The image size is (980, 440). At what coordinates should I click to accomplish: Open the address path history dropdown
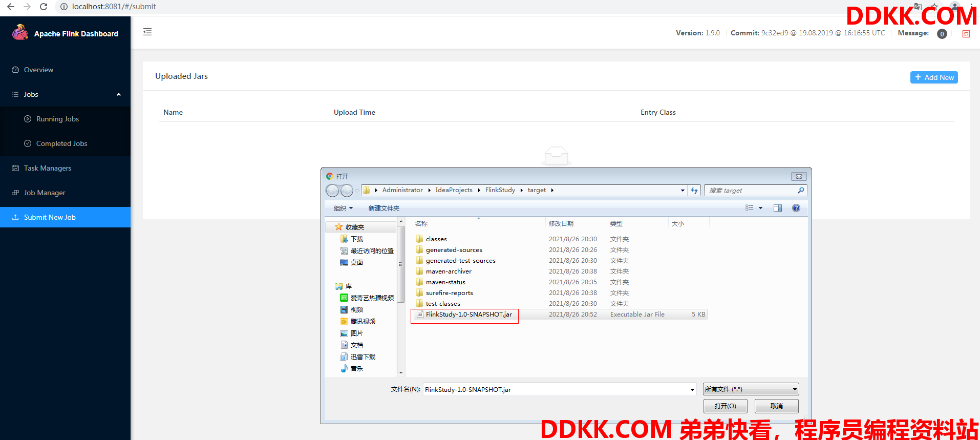pyautogui.click(x=683, y=191)
